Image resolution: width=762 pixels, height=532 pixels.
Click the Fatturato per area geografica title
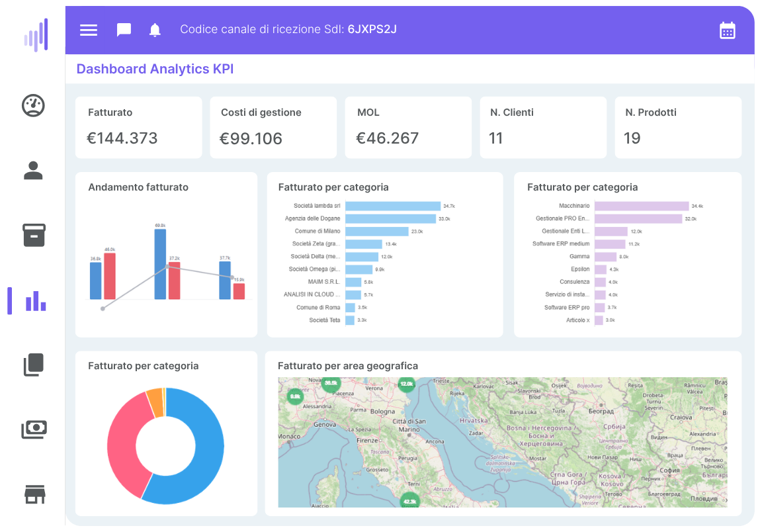pos(348,366)
